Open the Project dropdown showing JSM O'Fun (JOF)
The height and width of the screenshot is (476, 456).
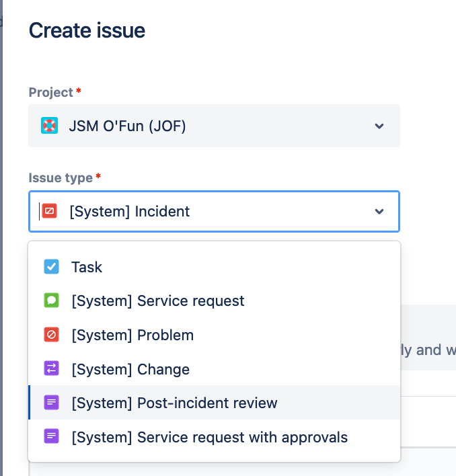[214, 126]
